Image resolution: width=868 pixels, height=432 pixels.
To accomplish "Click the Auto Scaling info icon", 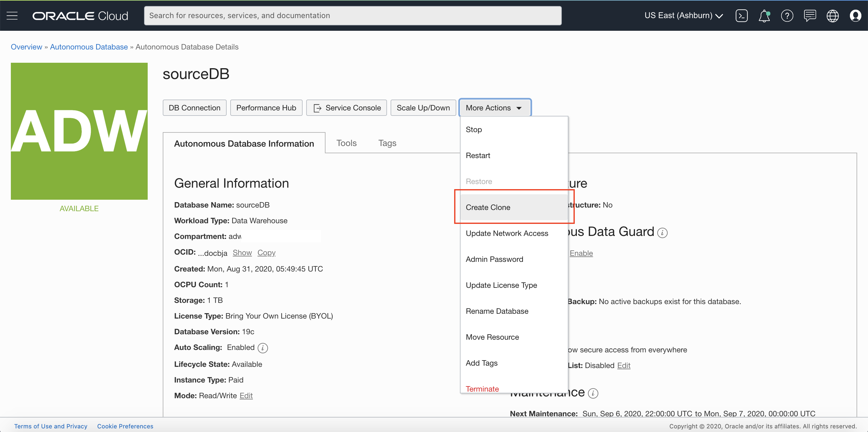I will [x=263, y=348].
